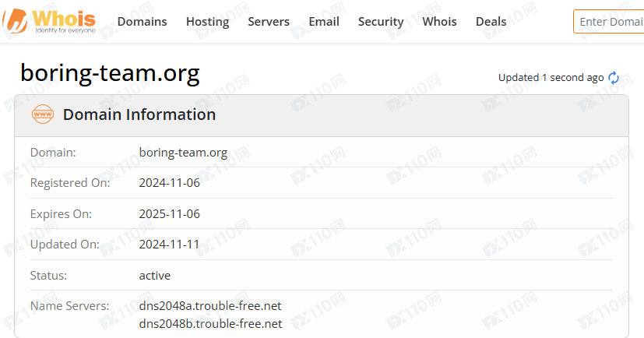Click the orange www globe icon
Image resolution: width=644 pixels, height=338 pixels.
pos(43,114)
